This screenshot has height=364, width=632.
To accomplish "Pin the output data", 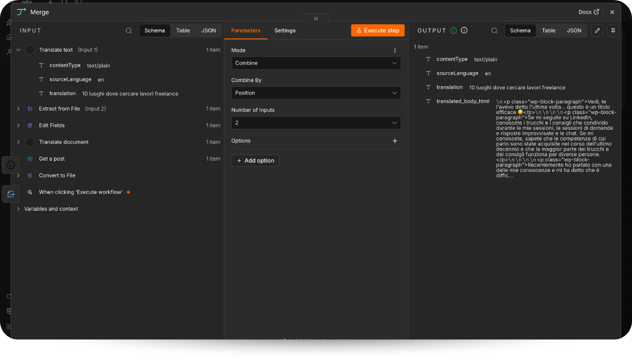I will pos(613,31).
